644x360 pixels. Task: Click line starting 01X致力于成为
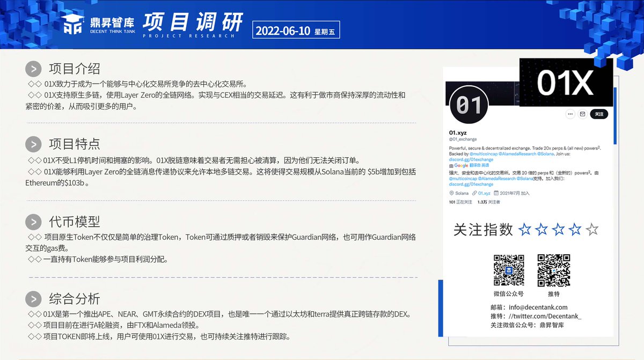pyautogui.click(x=137, y=84)
